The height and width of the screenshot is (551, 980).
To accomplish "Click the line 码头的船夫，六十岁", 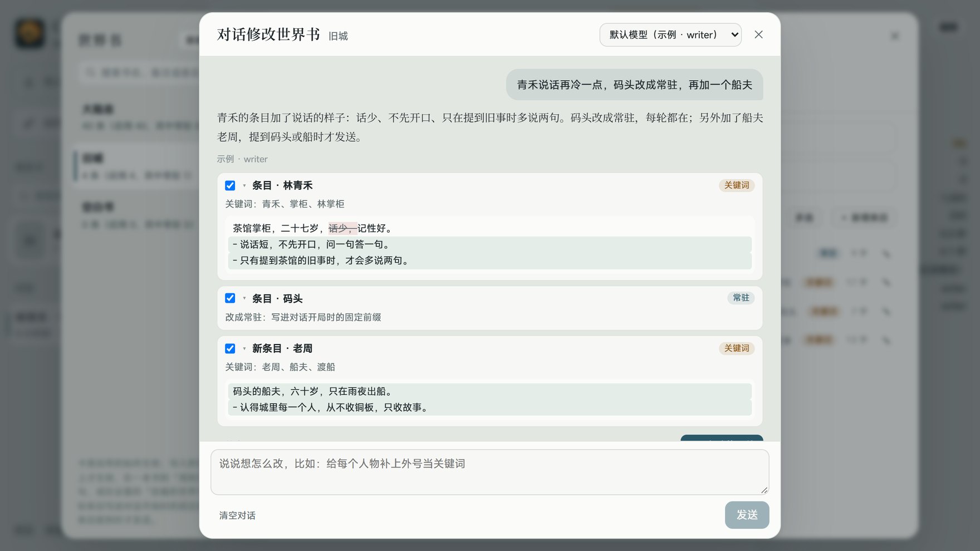I will (490, 391).
